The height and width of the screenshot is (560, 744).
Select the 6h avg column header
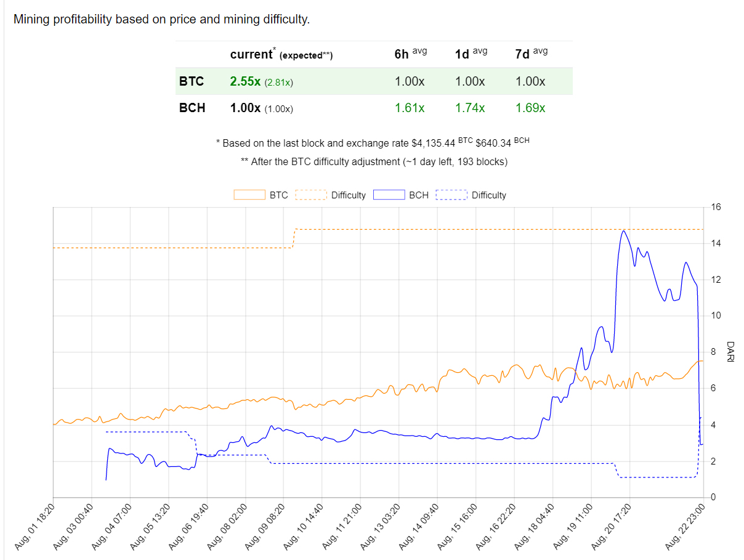410,54
